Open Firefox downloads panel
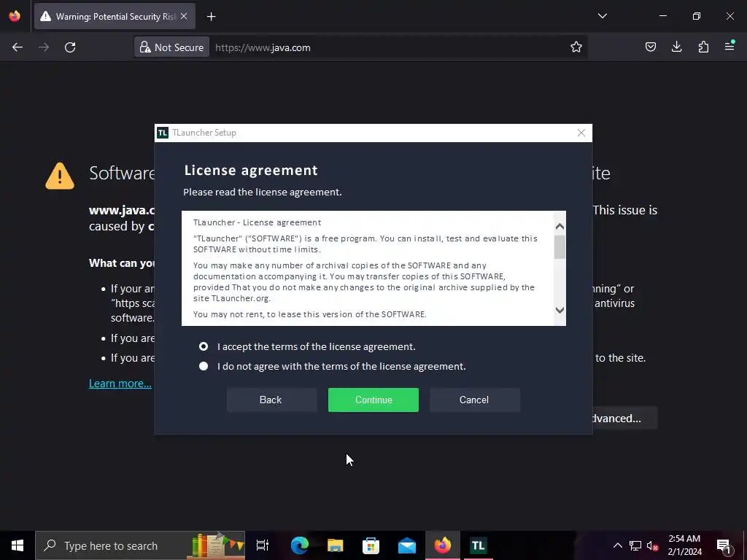Image resolution: width=747 pixels, height=560 pixels. (676, 47)
